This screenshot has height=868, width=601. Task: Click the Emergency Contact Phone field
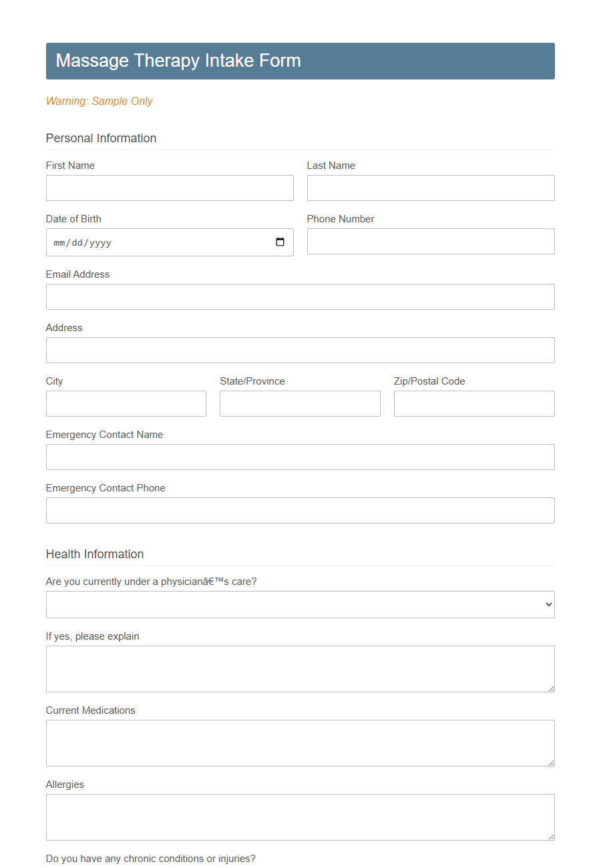[300, 510]
